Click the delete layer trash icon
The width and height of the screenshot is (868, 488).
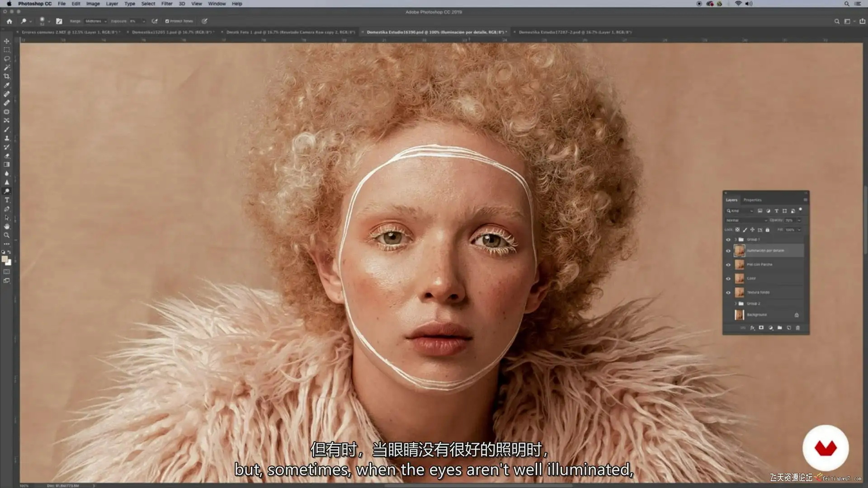click(x=798, y=328)
